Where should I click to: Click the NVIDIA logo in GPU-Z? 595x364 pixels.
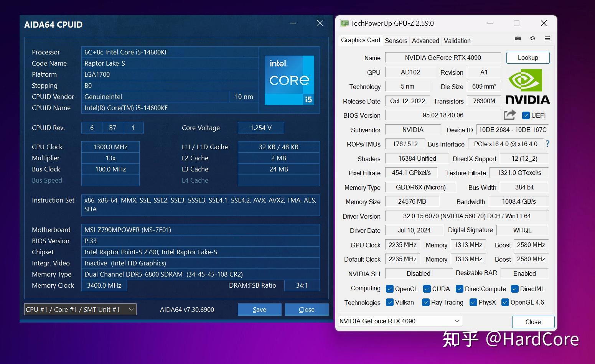coord(527,87)
